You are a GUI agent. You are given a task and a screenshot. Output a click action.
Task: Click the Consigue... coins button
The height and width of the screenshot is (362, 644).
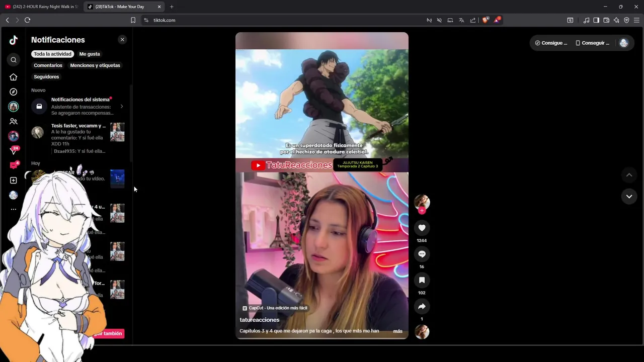551,43
